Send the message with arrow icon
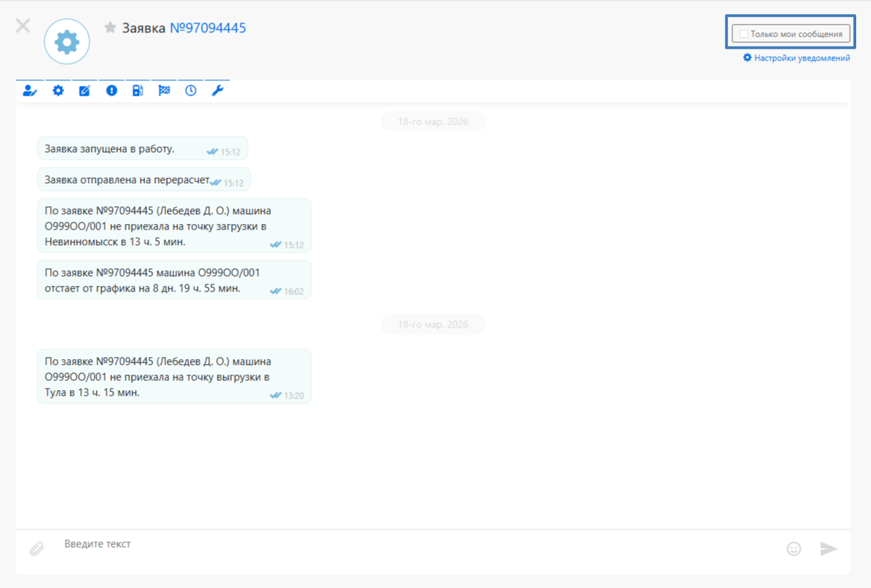871x588 pixels. (829, 549)
